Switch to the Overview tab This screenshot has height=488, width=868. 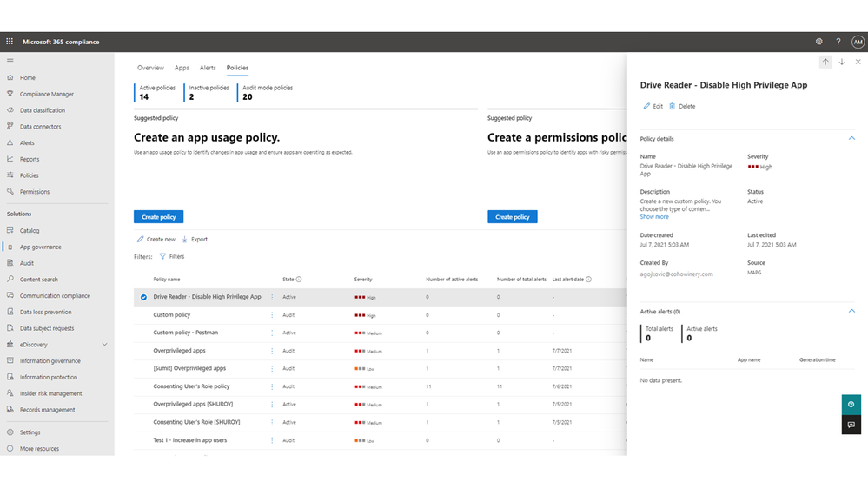150,68
